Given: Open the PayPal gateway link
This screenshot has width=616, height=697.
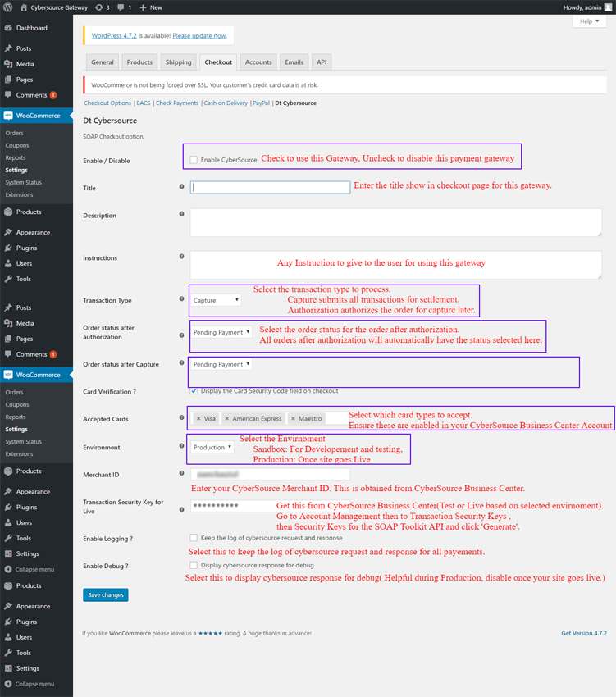Looking at the screenshot, I should pyautogui.click(x=261, y=102).
